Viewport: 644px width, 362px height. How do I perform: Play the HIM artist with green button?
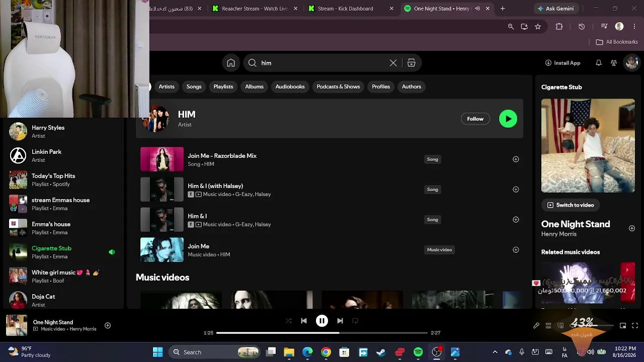pos(508,119)
